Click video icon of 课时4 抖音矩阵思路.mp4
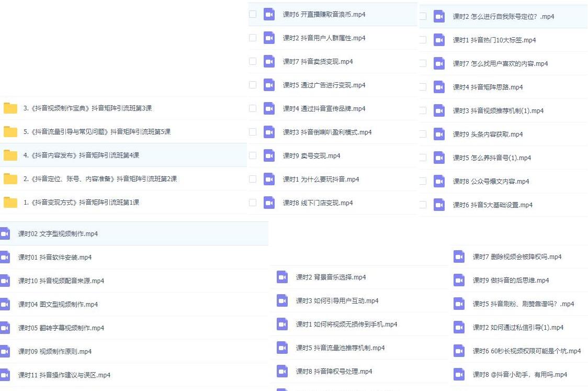The image size is (588, 391). pos(439,87)
